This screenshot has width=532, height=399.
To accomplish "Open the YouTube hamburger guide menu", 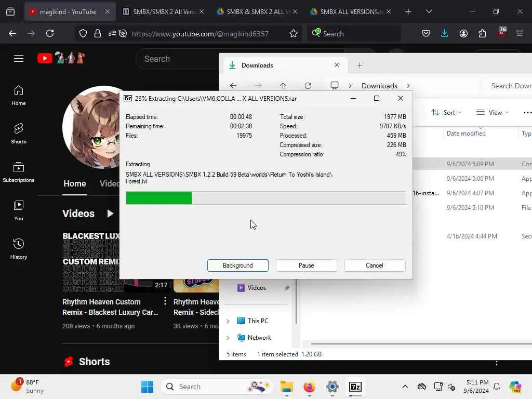I will 19,58.
